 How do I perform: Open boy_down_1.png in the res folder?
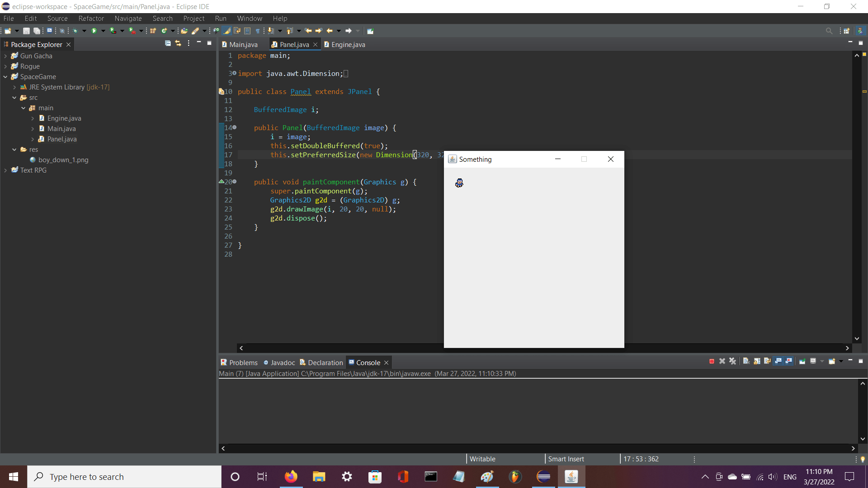click(63, 160)
